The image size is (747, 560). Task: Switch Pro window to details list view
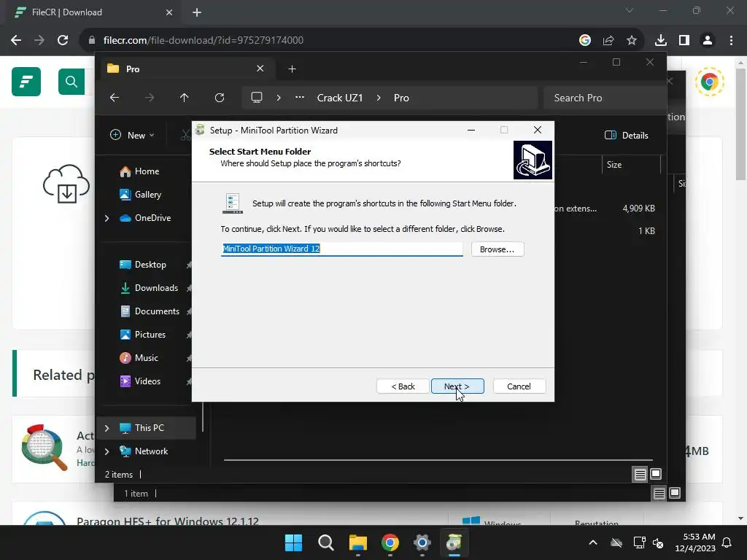click(x=640, y=474)
